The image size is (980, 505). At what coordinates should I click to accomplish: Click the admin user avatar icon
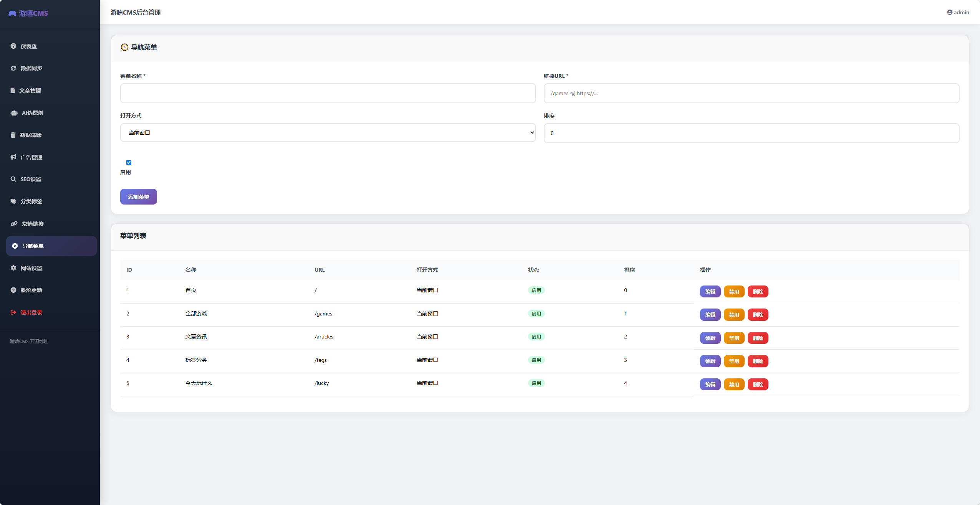click(949, 12)
